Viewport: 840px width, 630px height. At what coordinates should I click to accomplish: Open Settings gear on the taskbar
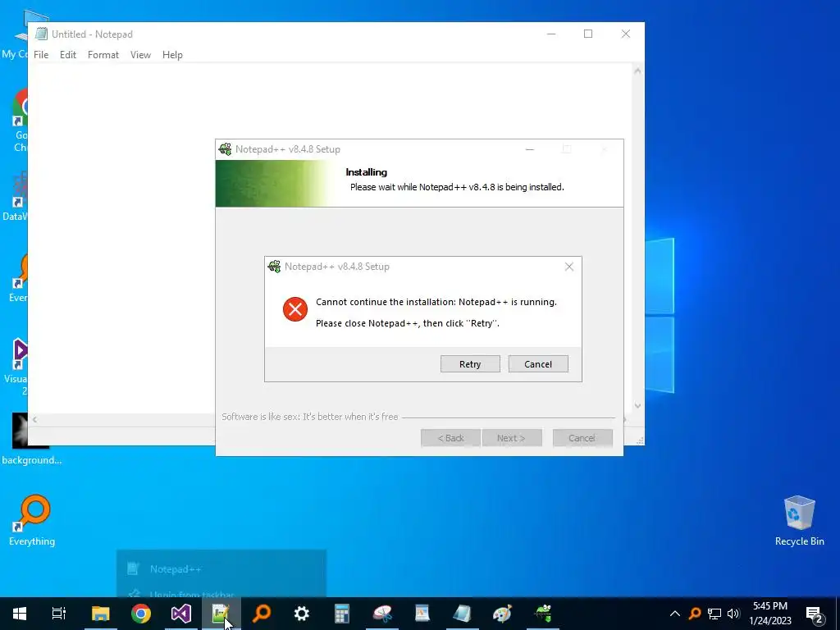click(302, 614)
